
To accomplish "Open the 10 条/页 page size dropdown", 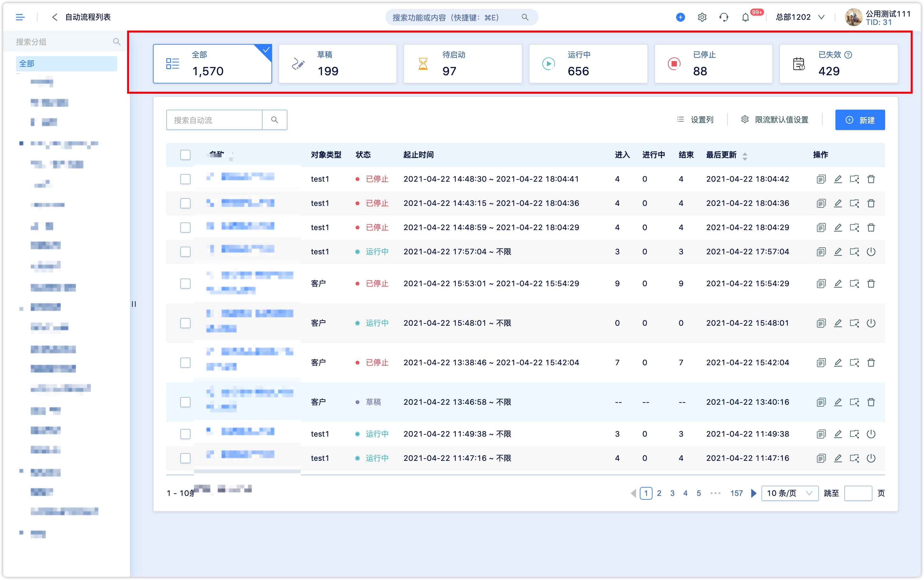I will click(x=790, y=493).
